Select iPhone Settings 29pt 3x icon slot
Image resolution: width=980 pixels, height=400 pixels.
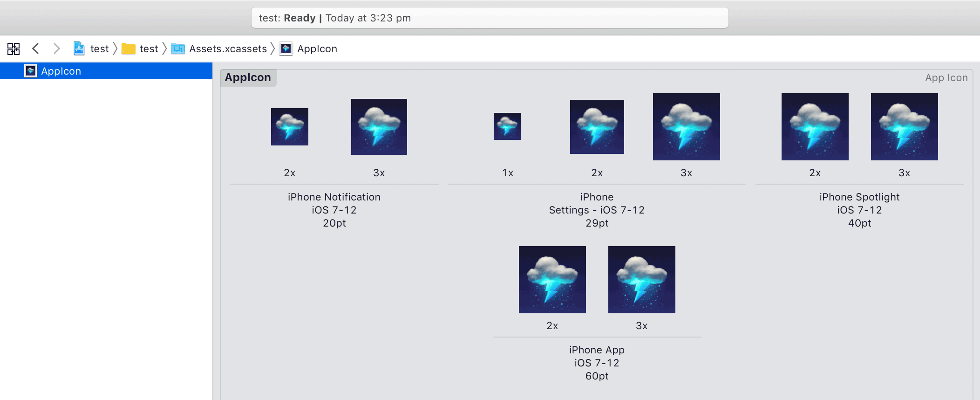[687, 127]
